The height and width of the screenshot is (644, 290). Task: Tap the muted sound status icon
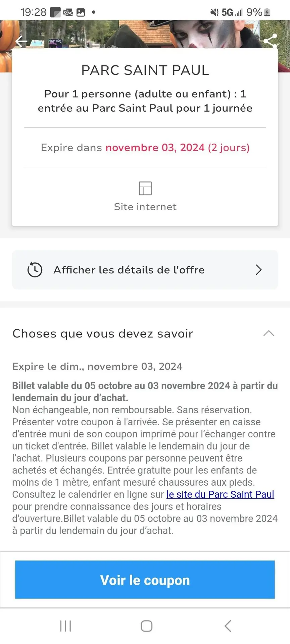pos(214,12)
